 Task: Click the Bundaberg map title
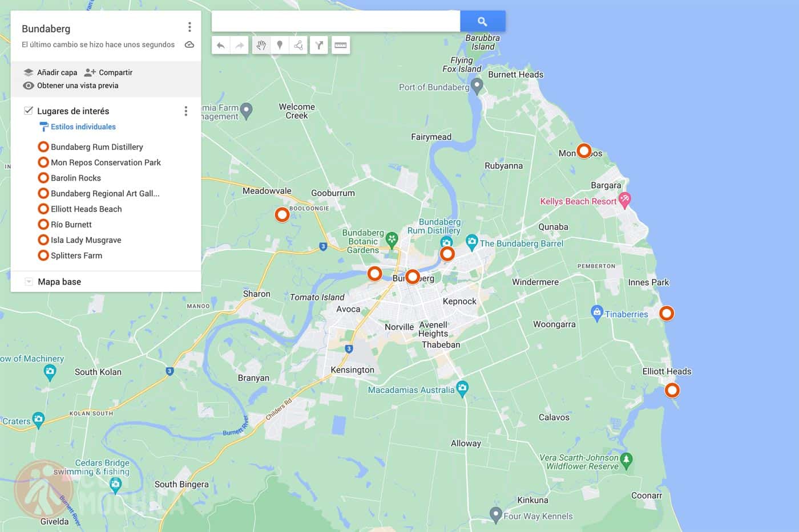tap(46, 29)
